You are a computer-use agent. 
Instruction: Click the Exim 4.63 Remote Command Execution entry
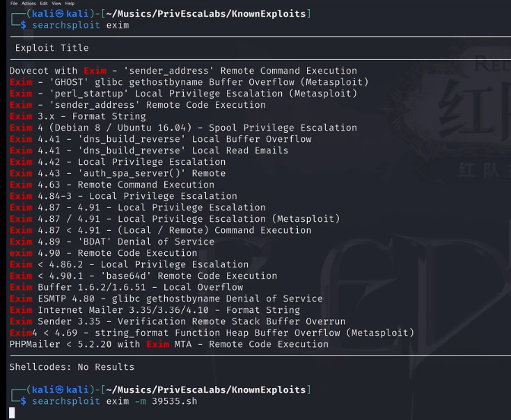pos(112,184)
